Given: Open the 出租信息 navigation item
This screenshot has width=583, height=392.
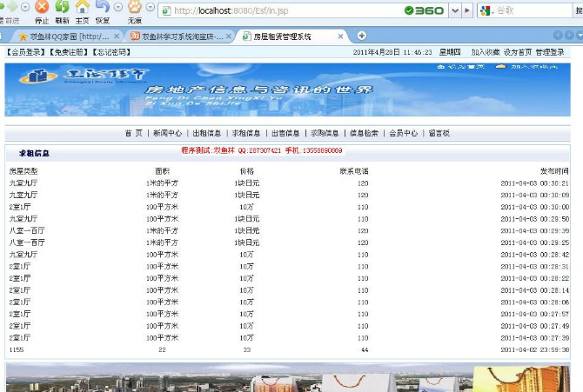Looking at the screenshot, I should point(207,133).
